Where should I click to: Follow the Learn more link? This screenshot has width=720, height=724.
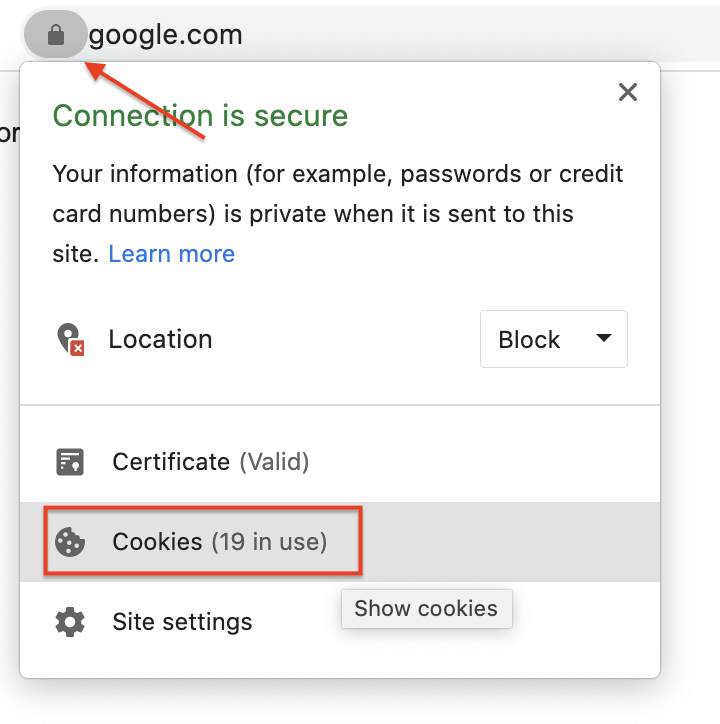click(x=171, y=254)
